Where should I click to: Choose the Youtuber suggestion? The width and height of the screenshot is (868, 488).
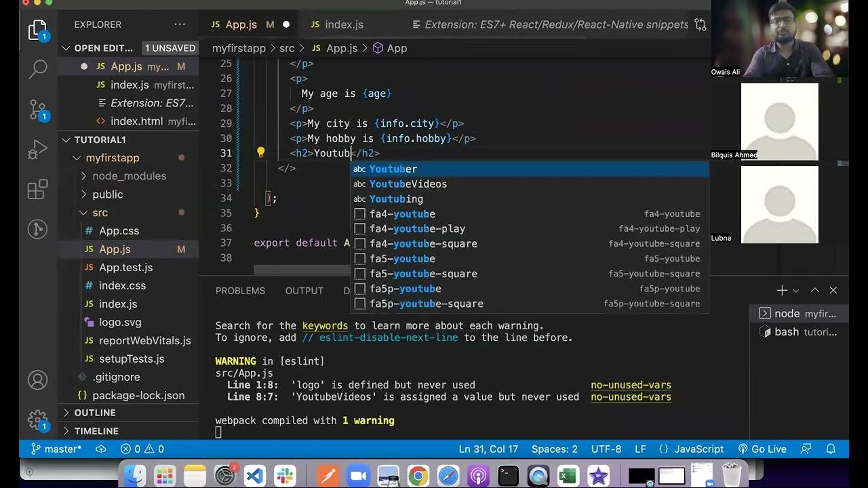coord(530,169)
